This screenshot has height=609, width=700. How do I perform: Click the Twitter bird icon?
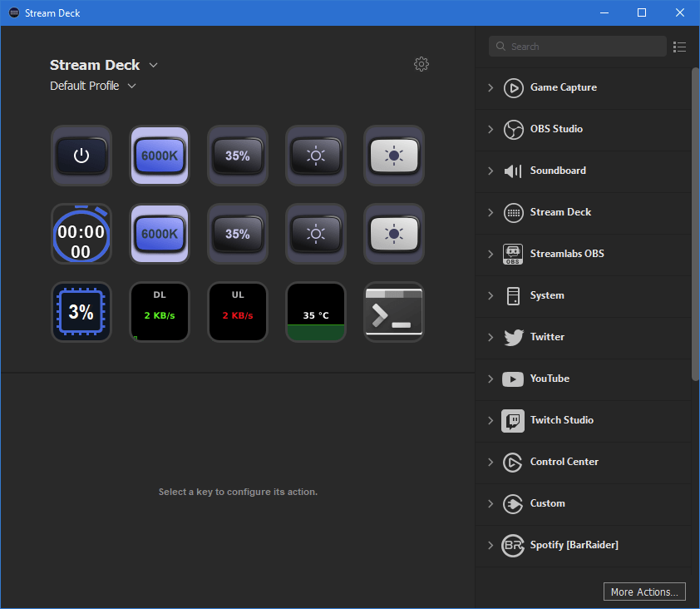[x=514, y=337]
